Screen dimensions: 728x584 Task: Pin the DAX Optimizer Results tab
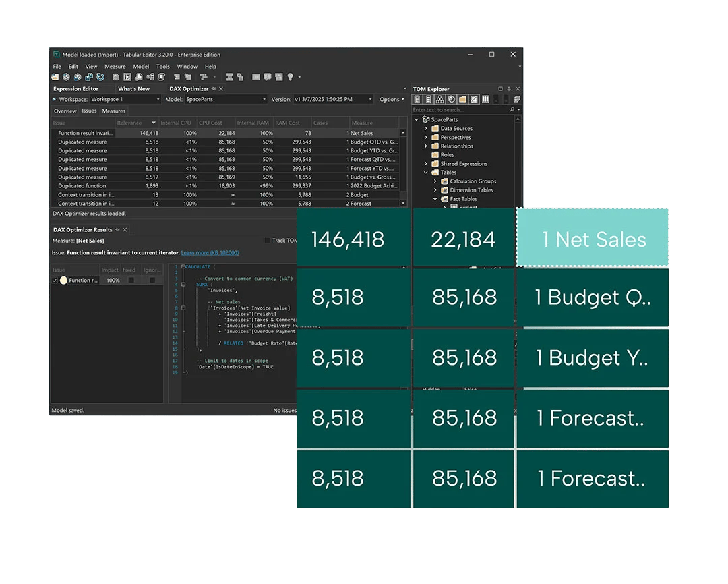[117, 229]
